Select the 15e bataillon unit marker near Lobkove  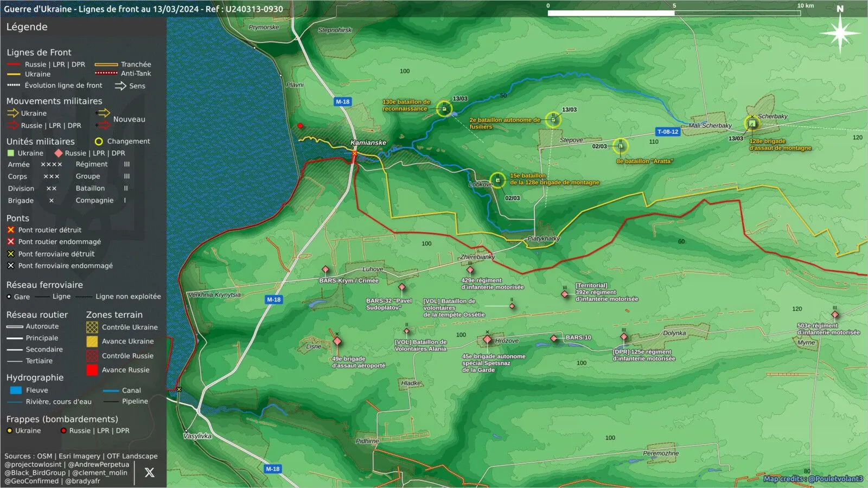click(x=497, y=180)
